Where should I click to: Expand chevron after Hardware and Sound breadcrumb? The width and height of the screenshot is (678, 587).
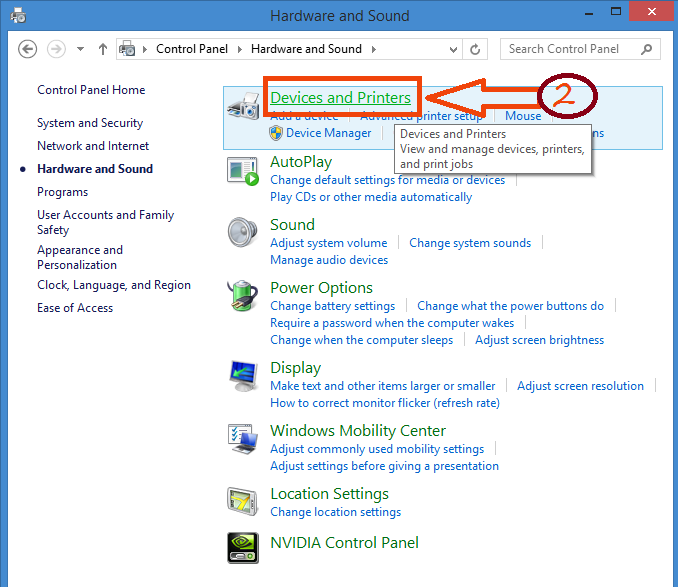pos(374,49)
